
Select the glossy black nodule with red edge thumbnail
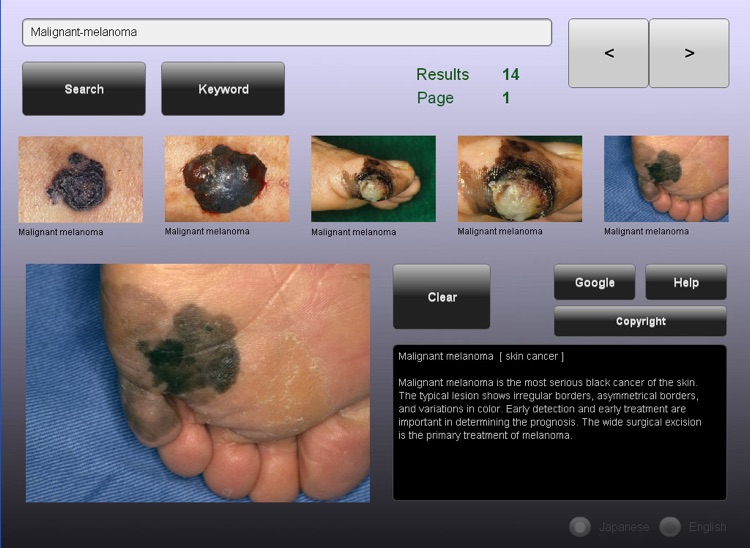tap(227, 179)
